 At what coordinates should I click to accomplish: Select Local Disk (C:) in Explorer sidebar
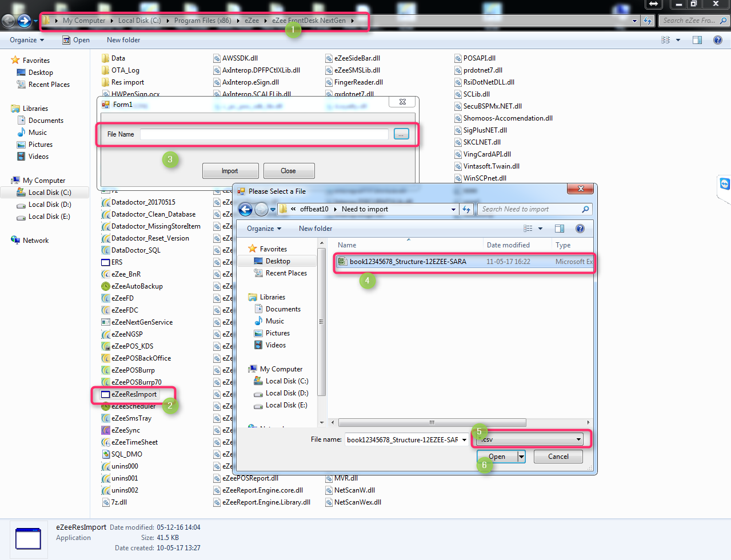(x=45, y=193)
